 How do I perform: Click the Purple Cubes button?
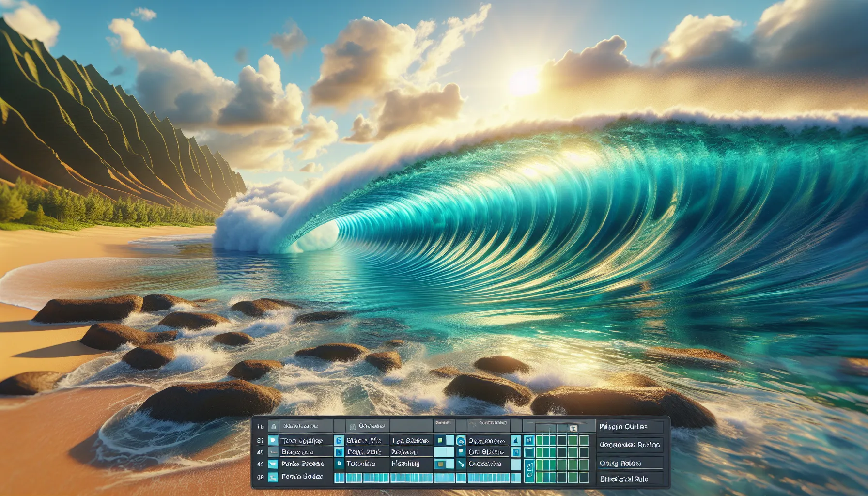tap(632, 426)
